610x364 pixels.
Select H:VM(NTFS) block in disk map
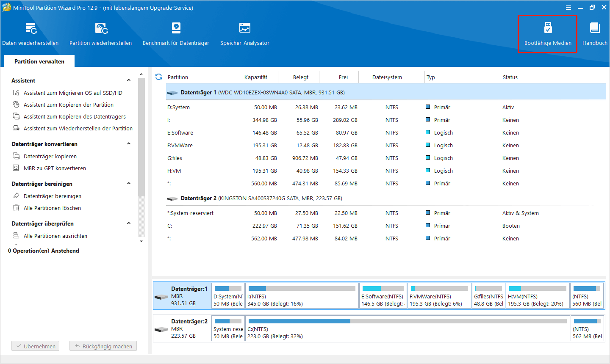point(538,296)
